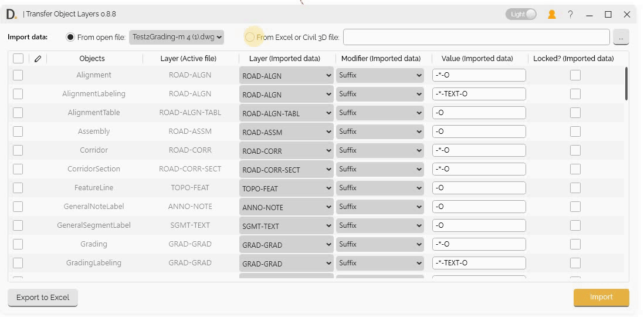Open Alignment row ROAD-ALGN layer dropdown
The height and width of the screenshot is (317, 644).
tap(286, 76)
